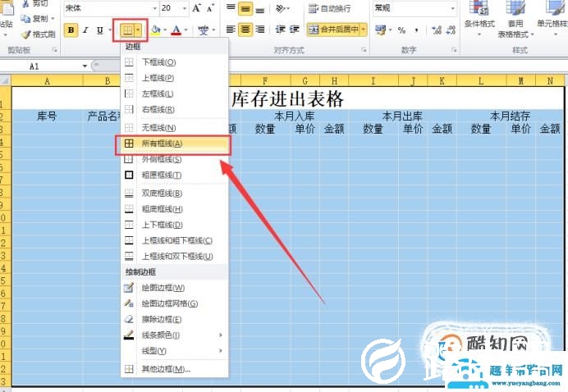Open merge and center dropdown arrow
This screenshot has width=568, height=392.
[x=364, y=30]
